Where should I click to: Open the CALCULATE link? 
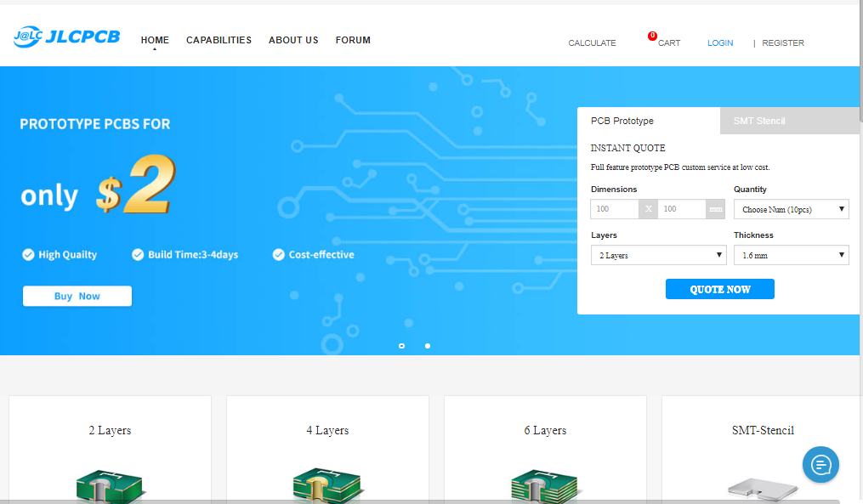tap(592, 42)
